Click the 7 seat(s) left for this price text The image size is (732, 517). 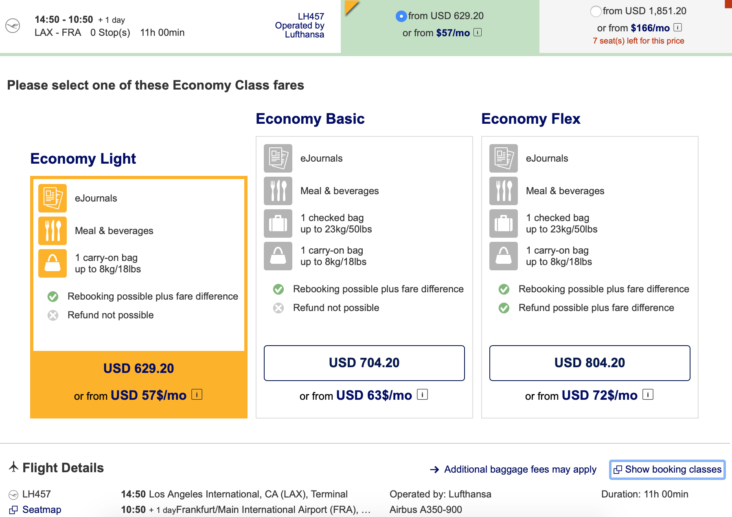coord(638,41)
